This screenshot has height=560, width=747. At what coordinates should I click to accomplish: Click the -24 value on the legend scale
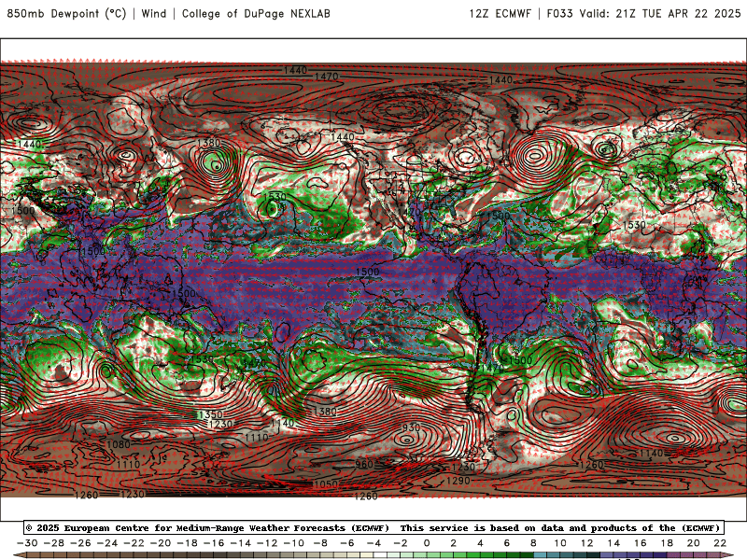107,543
